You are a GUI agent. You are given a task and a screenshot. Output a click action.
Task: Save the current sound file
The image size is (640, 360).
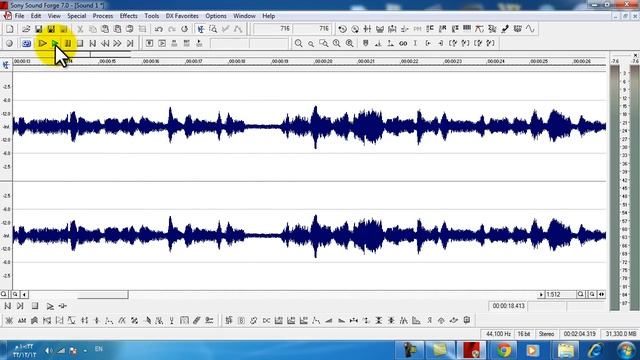click(38, 29)
